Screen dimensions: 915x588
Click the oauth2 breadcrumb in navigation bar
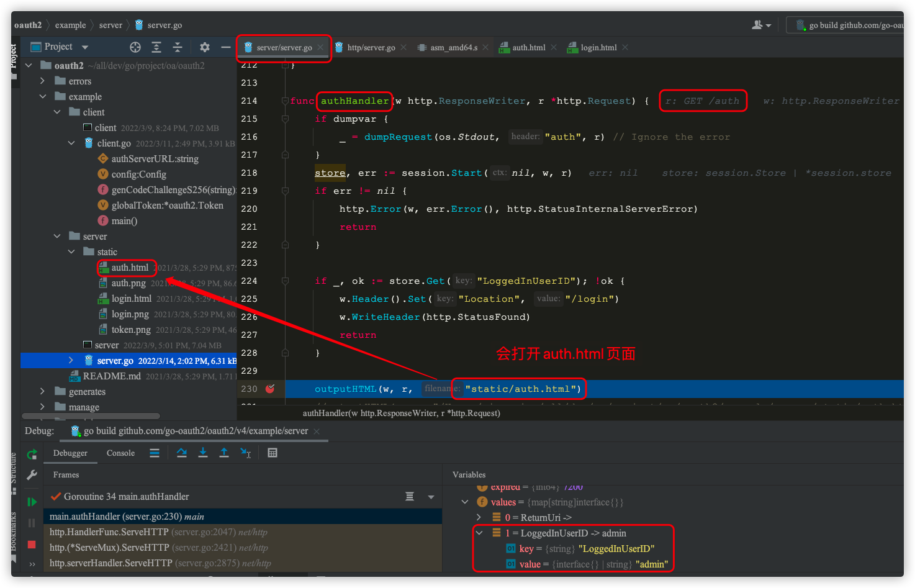click(x=28, y=25)
